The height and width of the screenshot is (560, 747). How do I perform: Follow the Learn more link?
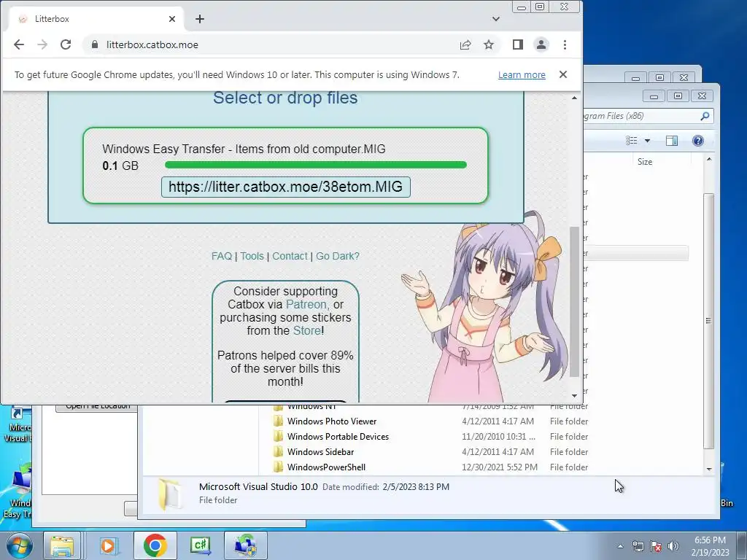pyautogui.click(x=522, y=75)
